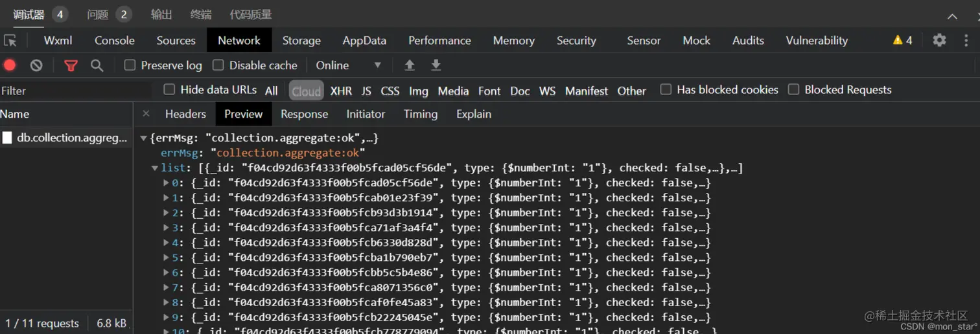Open the Console tab
Viewport: 980px width, 334px height.
[x=115, y=40]
